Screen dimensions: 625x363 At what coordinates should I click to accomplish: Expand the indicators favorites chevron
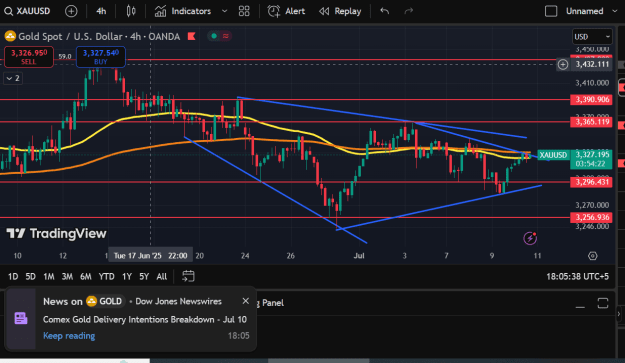click(x=224, y=11)
